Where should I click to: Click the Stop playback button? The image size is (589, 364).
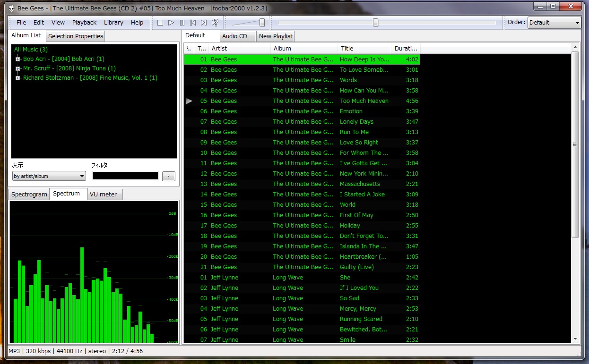click(160, 23)
